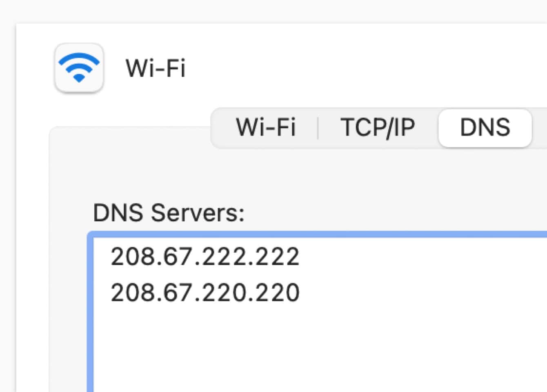Highlight the OpenDNS address ending in 222
Screen dimensions: 547x392
coord(205,256)
